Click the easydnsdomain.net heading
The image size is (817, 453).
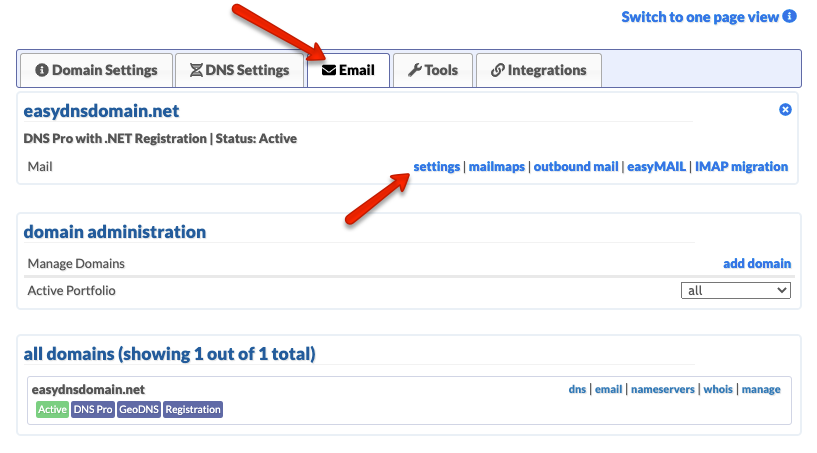click(101, 111)
